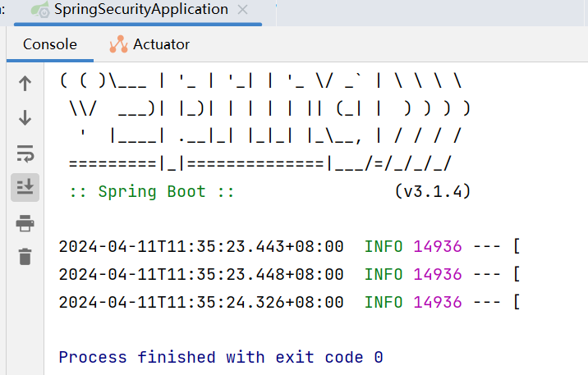The width and height of the screenshot is (588, 375).
Task: Place the cursor on 'Process finished with exit code 0'
Action: [221, 358]
